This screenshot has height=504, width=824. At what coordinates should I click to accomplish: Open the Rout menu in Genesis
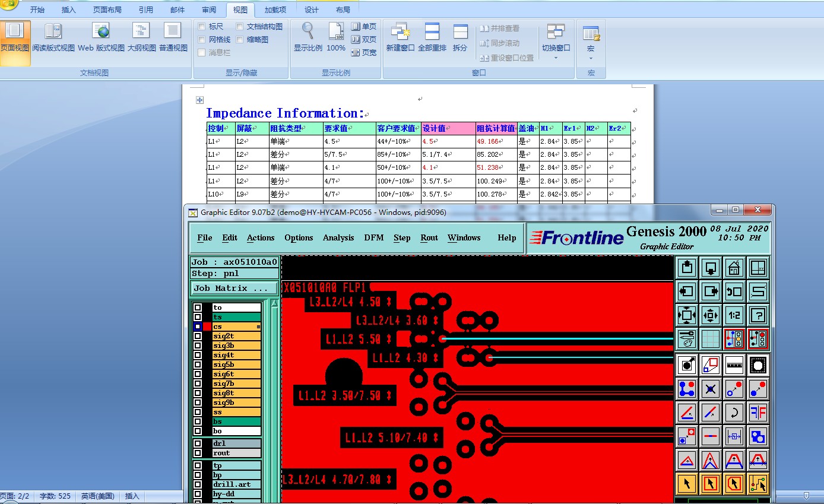click(x=429, y=237)
